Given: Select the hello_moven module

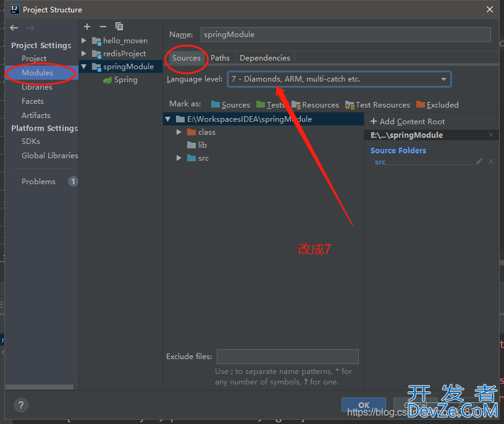Looking at the screenshot, I should click(125, 41).
